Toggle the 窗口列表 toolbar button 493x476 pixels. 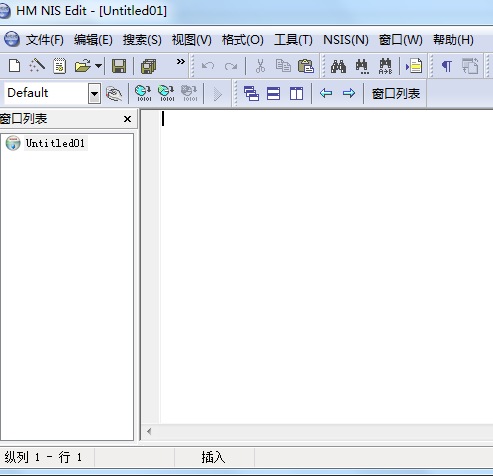pyautogui.click(x=395, y=94)
